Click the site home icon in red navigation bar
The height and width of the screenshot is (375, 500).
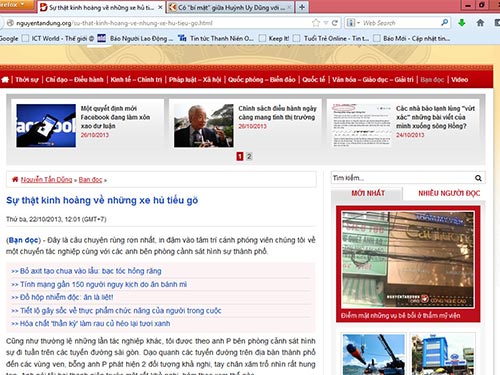[x=5, y=80]
